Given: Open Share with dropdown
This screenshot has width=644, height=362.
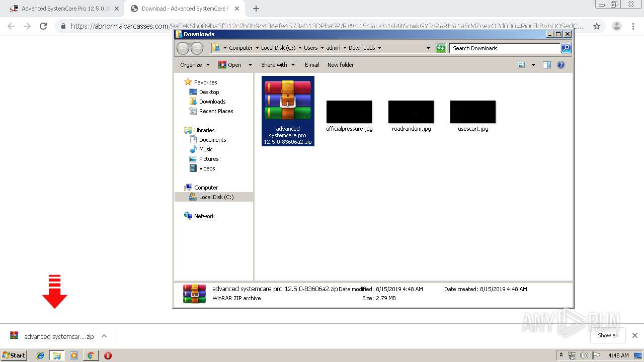Looking at the screenshot, I should coord(278,65).
